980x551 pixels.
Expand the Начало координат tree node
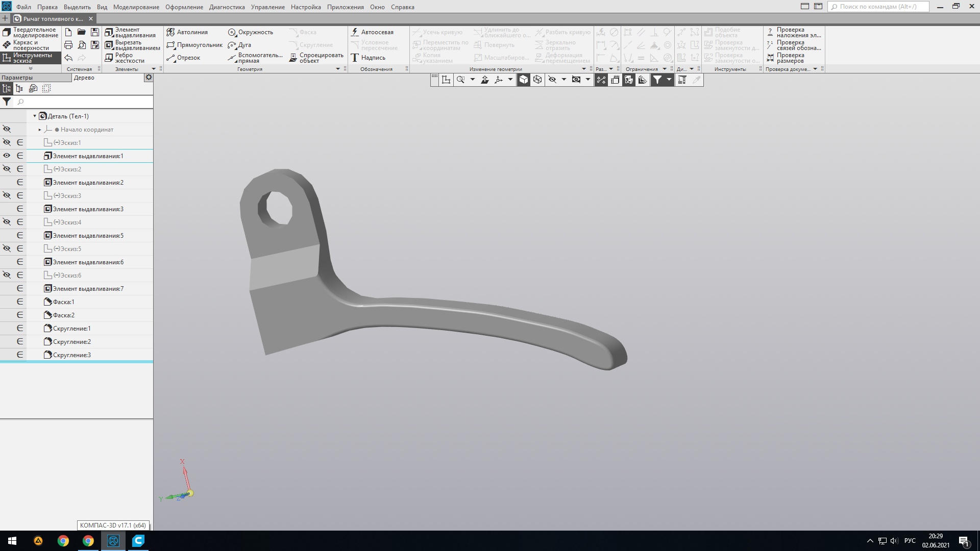[40, 130]
